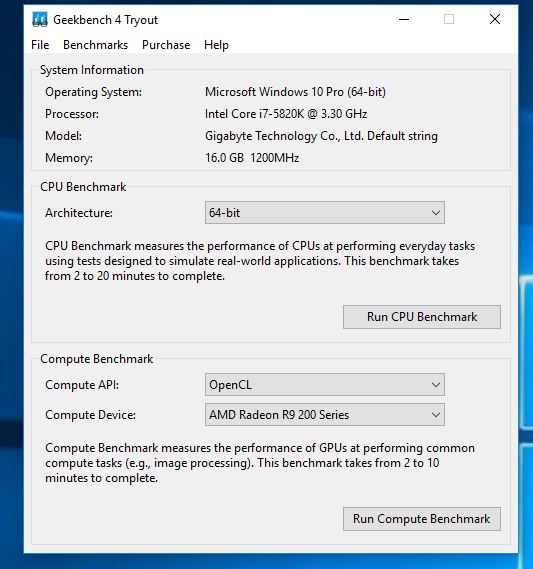Click the Geekbench 4 Tryout title text
The width and height of the screenshot is (533, 569).
pos(106,20)
